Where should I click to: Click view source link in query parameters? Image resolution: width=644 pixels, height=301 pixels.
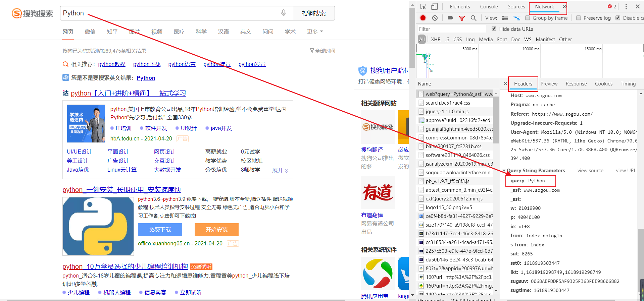[x=590, y=171]
